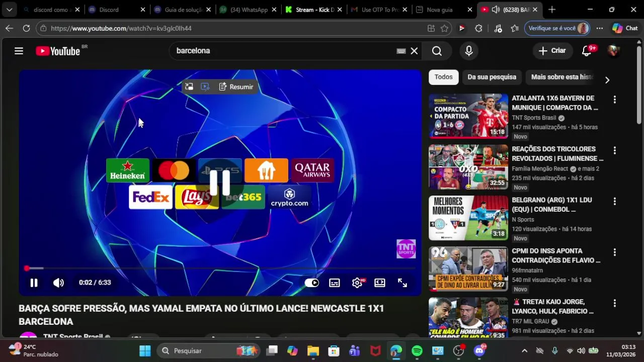Run the search with the magnifier button
Viewport: 644px width, 362px height.
437,51
